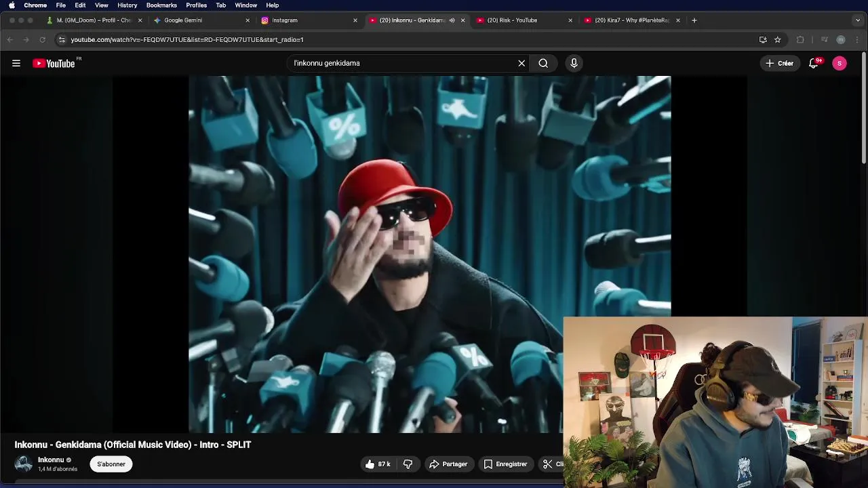Click the 1,4 M d'abonnés subscriber count
This screenshot has height=488, width=868.
coord(58,469)
